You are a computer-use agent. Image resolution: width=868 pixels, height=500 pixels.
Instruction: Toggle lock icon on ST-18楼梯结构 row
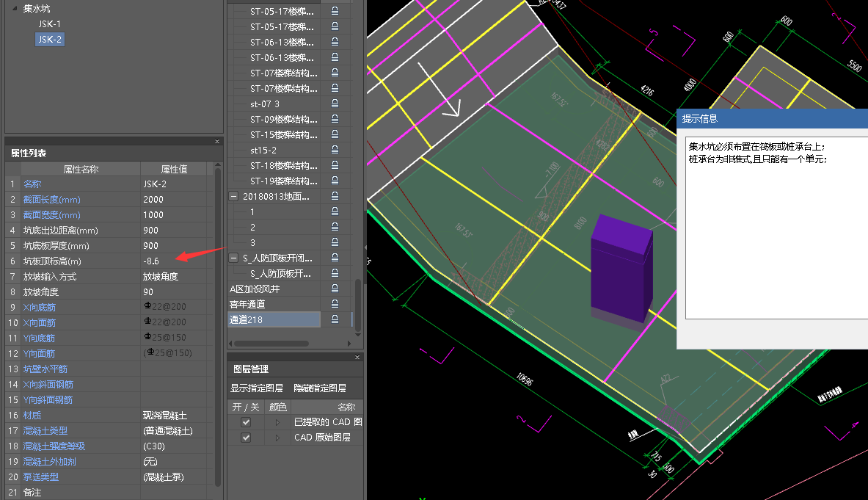[x=335, y=165]
